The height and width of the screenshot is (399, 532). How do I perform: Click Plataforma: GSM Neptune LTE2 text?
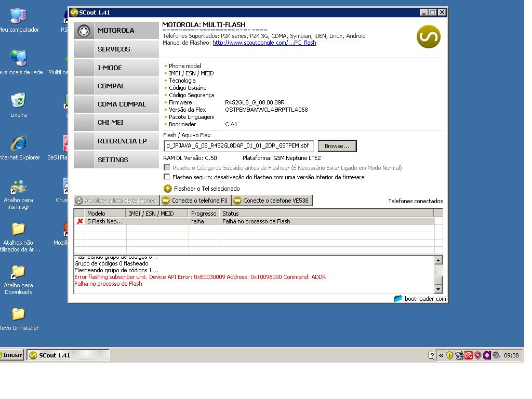(282, 158)
